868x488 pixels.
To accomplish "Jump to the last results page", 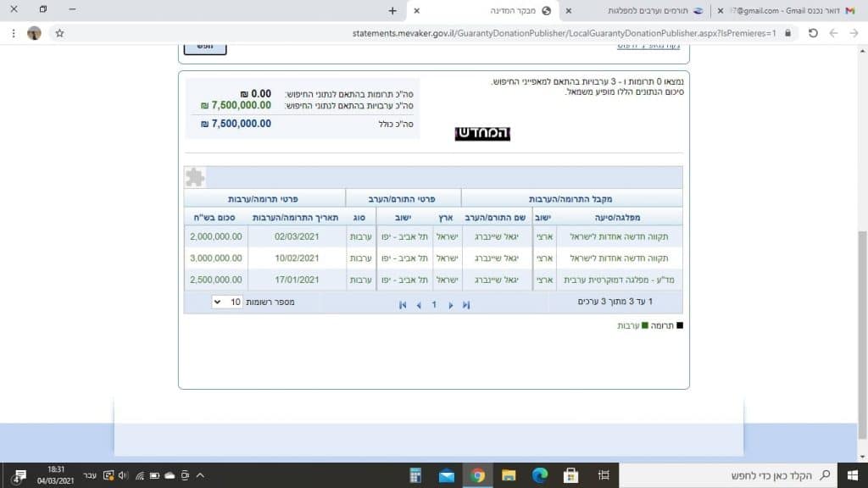I will click(x=465, y=305).
